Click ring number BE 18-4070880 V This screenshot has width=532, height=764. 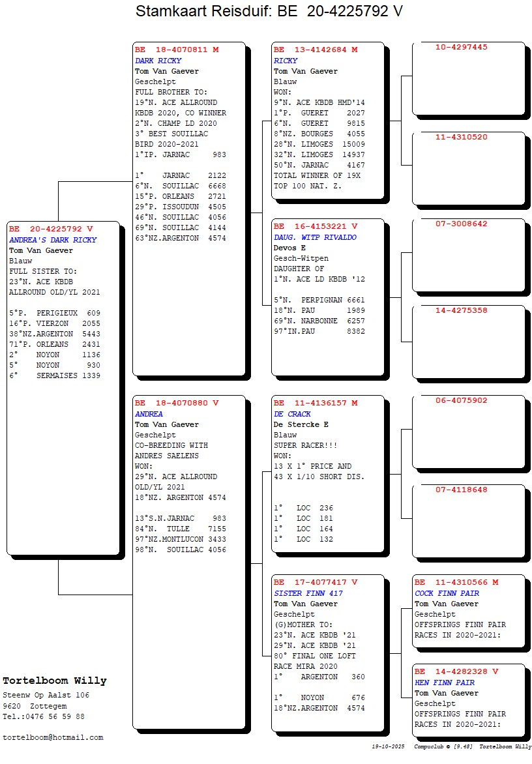[x=177, y=404]
